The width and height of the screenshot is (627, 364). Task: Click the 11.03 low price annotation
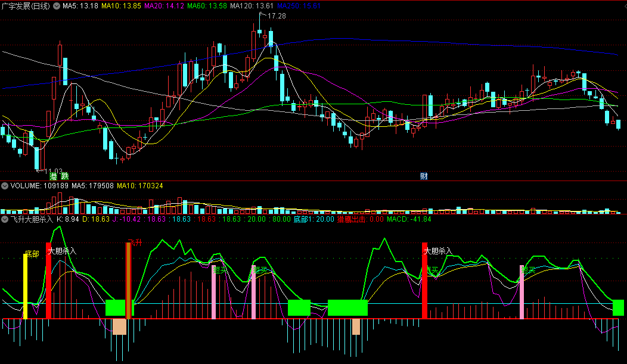(x=54, y=171)
